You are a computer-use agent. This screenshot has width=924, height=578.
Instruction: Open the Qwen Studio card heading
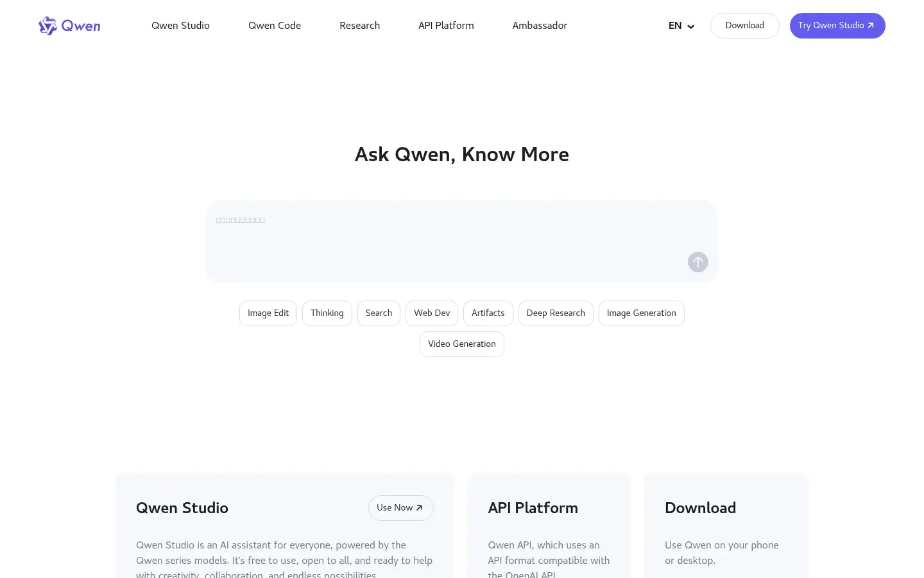(x=182, y=508)
